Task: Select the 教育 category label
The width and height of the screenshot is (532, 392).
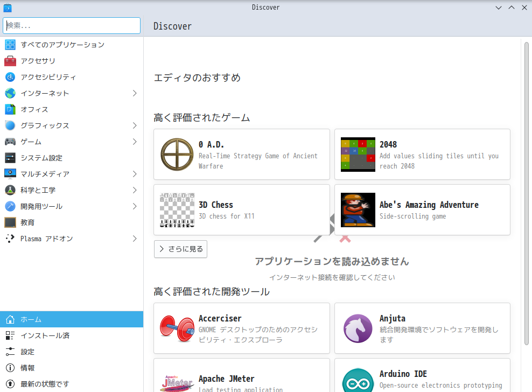Action: tap(27, 222)
